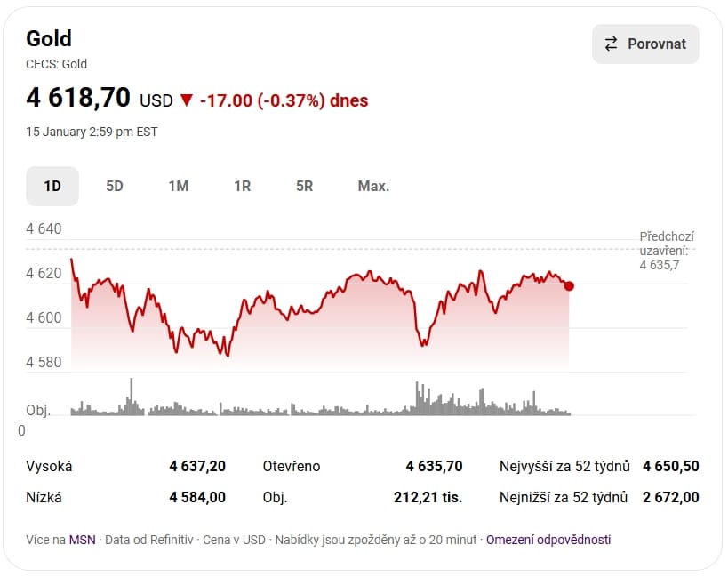Open the 1M chart view
This screenshot has height=577, width=728.
pyautogui.click(x=178, y=186)
